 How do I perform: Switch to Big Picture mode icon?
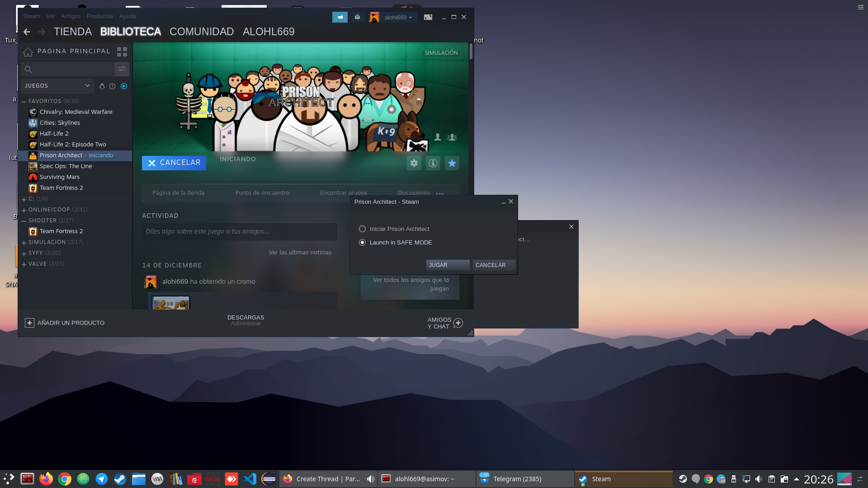pos(428,17)
